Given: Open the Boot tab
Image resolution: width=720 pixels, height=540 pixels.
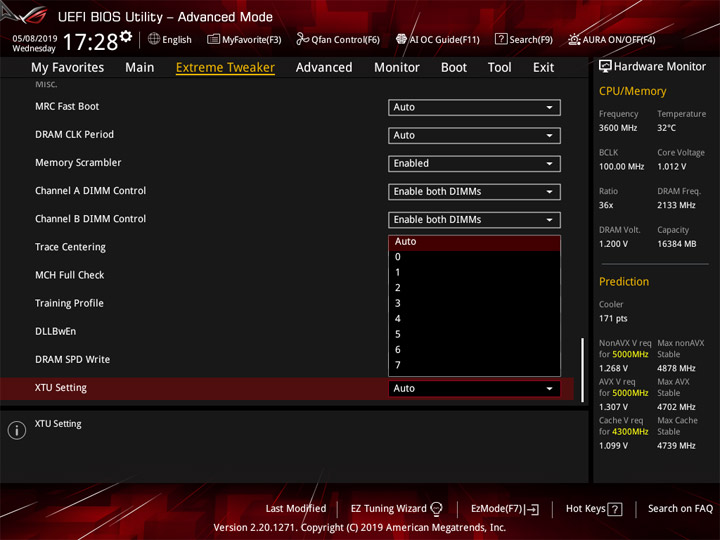Looking at the screenshot, I should coord(454,68).
